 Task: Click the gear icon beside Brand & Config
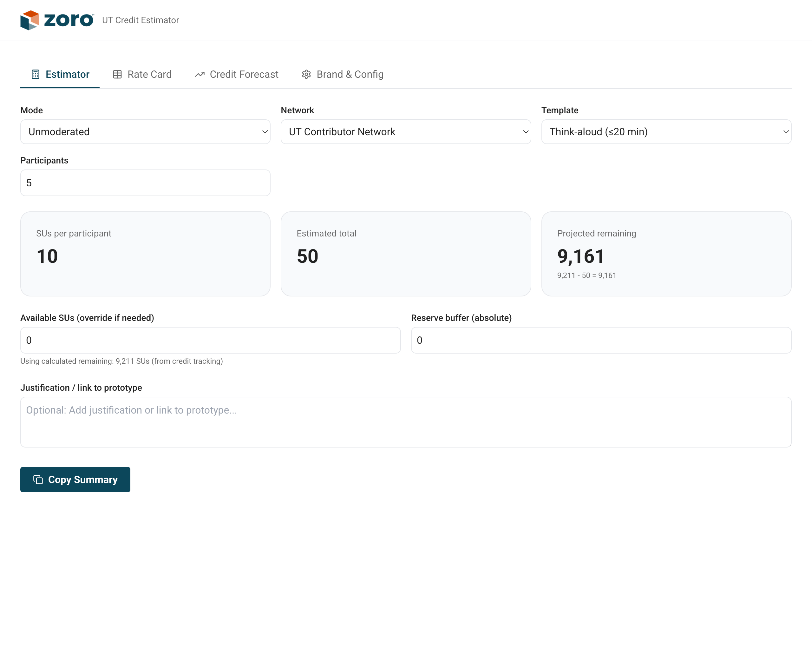click(x=306, y=74)
